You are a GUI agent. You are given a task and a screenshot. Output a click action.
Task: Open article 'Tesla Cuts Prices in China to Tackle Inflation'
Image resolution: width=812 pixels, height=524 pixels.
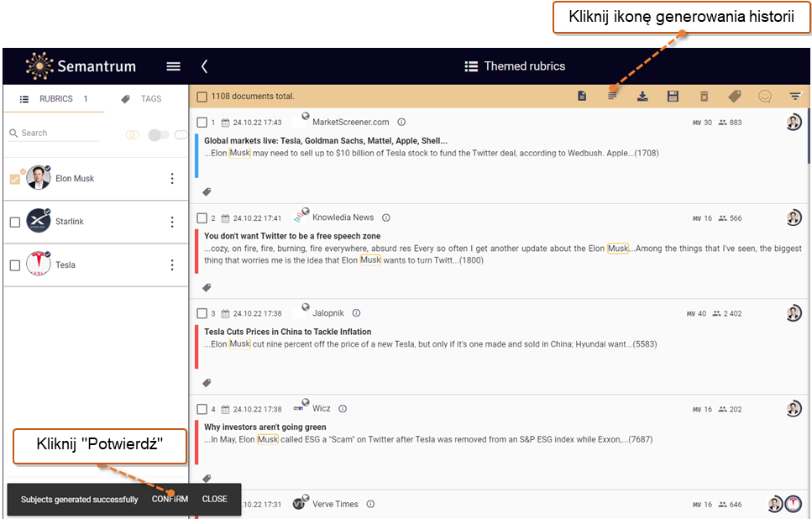click(x=287, y=332)
